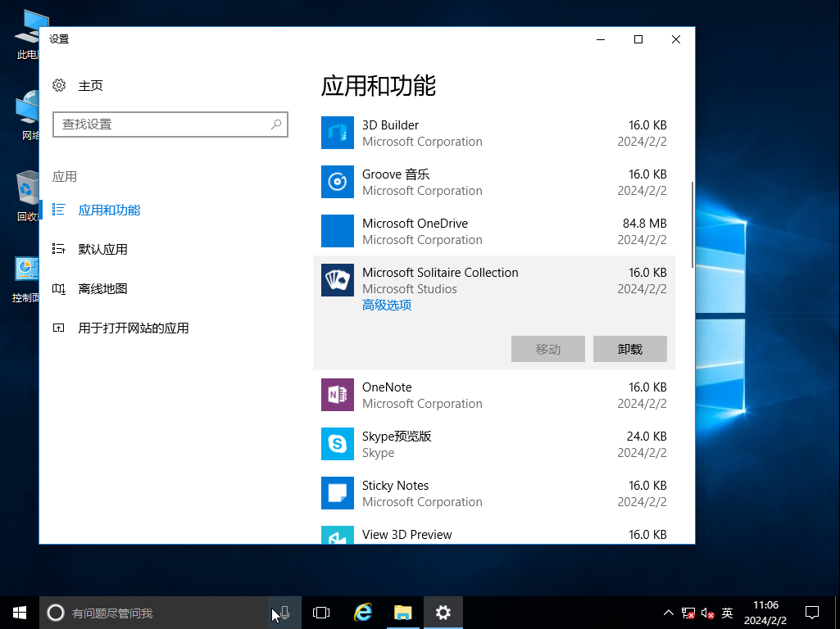The image size is (840, 629).
Task: Open File Explorer from taskbar
Action: point(403,613)
